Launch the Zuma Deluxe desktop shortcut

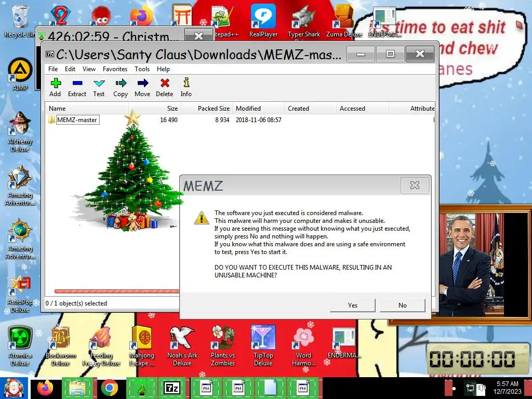coord(344,21)
